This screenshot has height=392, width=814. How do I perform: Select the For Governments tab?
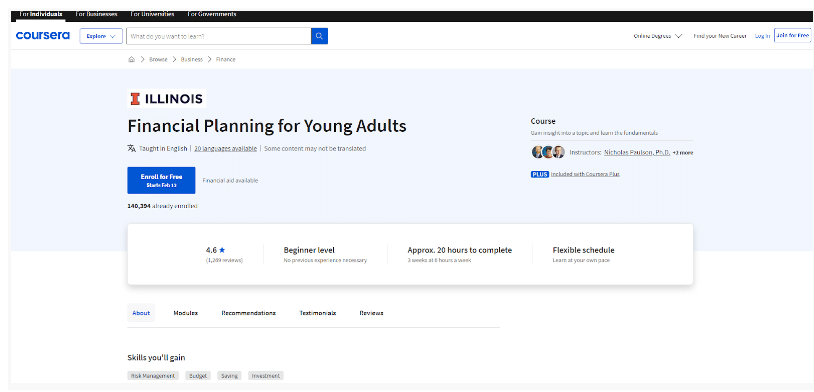point(211,14)
